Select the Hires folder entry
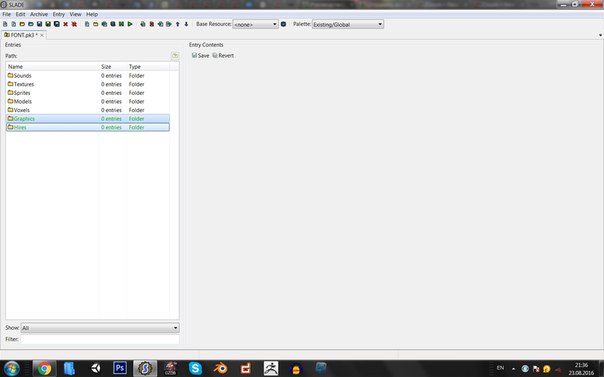604x377 pixels. [x=88, y=127]
